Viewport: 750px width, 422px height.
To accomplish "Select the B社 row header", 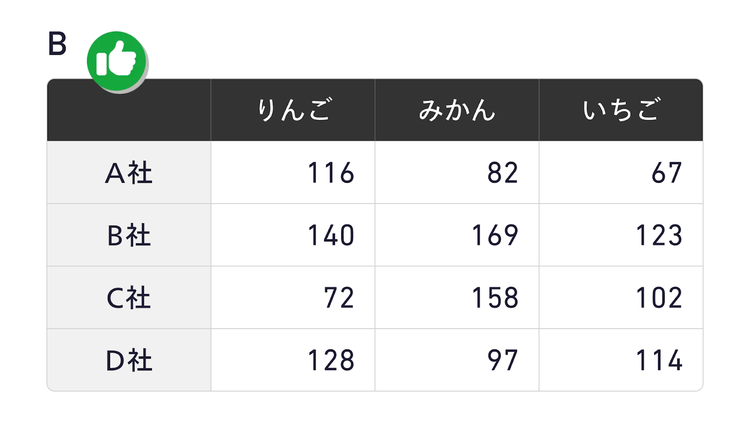I will (129, 236).
